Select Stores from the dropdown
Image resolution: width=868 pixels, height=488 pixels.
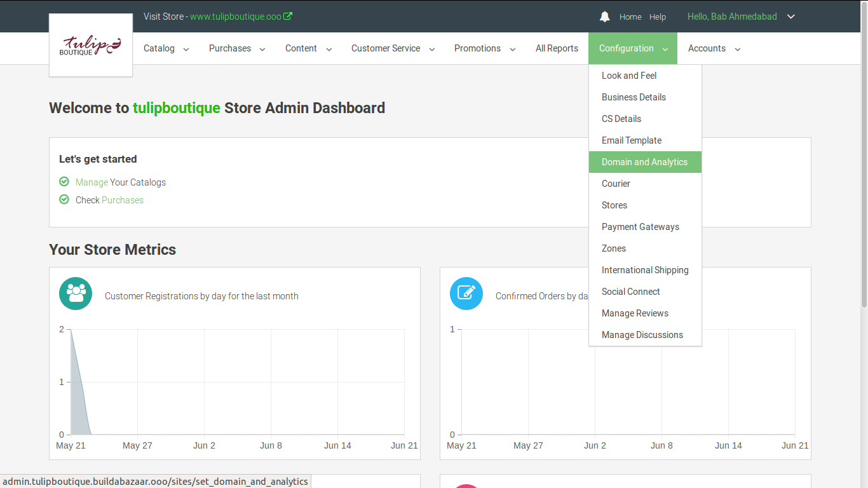tap(645, 205)
